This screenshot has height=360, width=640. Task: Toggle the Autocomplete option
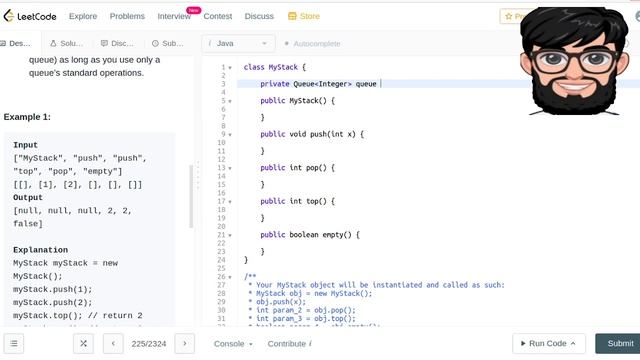pyautogui.click(x=312, y=44)
